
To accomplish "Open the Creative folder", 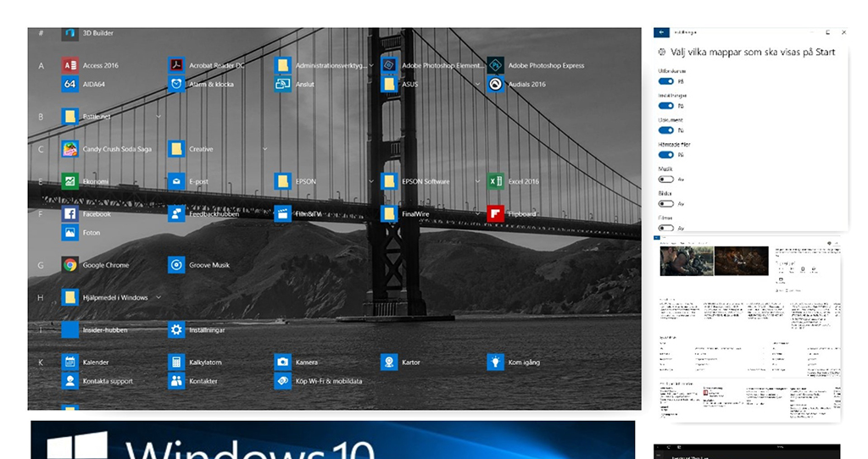I will (x=191, y=149).
